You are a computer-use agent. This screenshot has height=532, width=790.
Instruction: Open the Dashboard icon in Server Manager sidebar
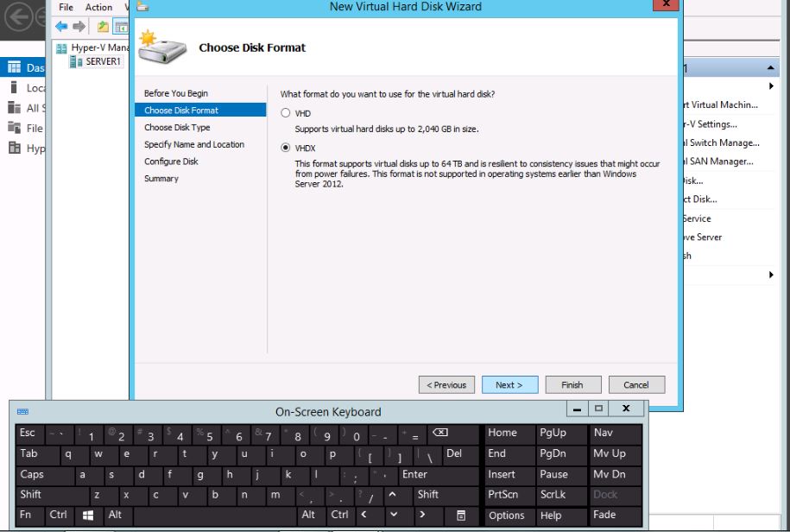(x=14, y=67)
